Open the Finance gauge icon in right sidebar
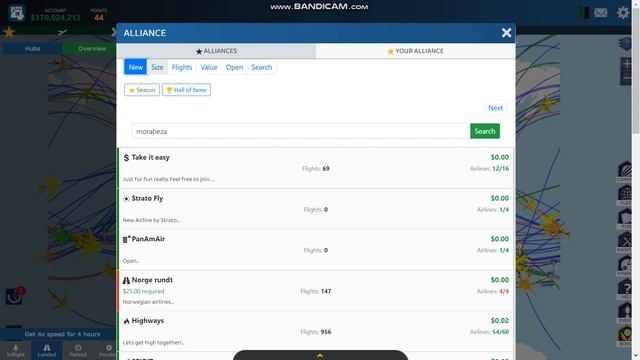The image size is (640, 360). [624, 266]
